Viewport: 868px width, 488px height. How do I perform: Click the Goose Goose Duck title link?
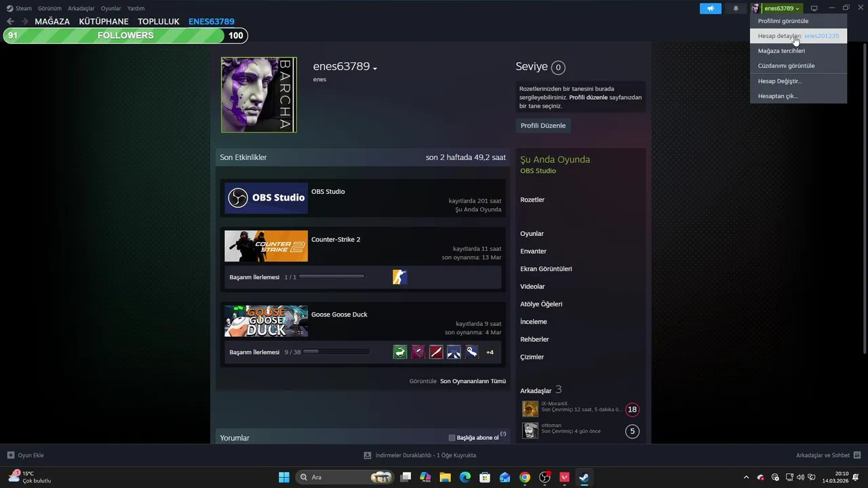(339, 314)
